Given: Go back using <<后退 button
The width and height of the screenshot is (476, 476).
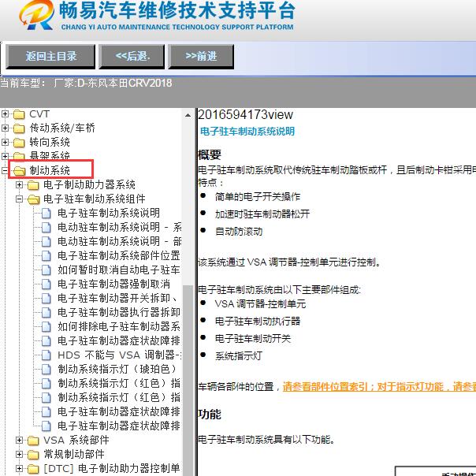Looking at the screenshot, I should 132,56.
